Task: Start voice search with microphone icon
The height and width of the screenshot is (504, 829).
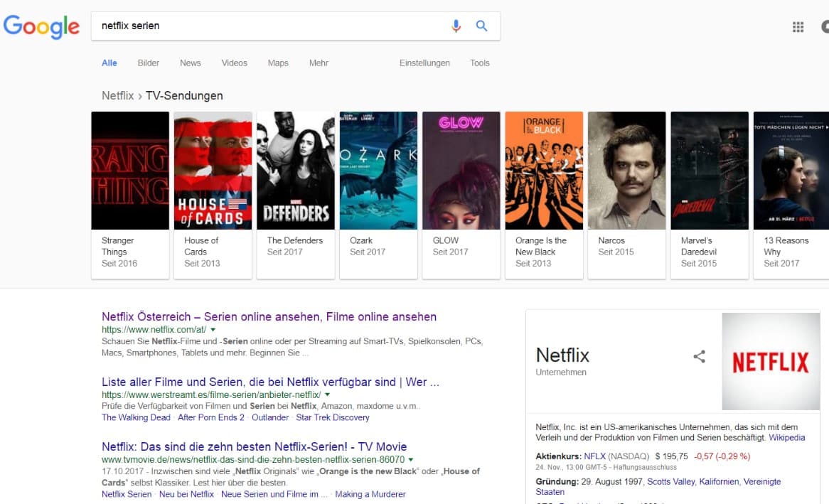Action: pyautogui.click(x=456, y=26)
